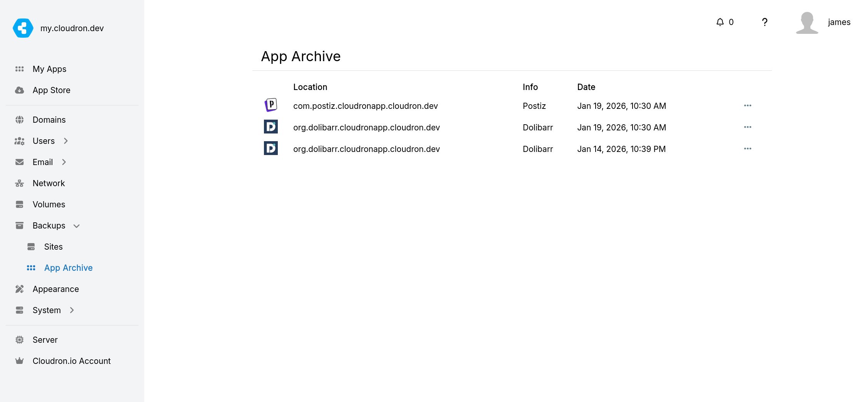Select the Volumes storage icon
The height and width of the screenshot is (402, 868).
tap(20, 204)
